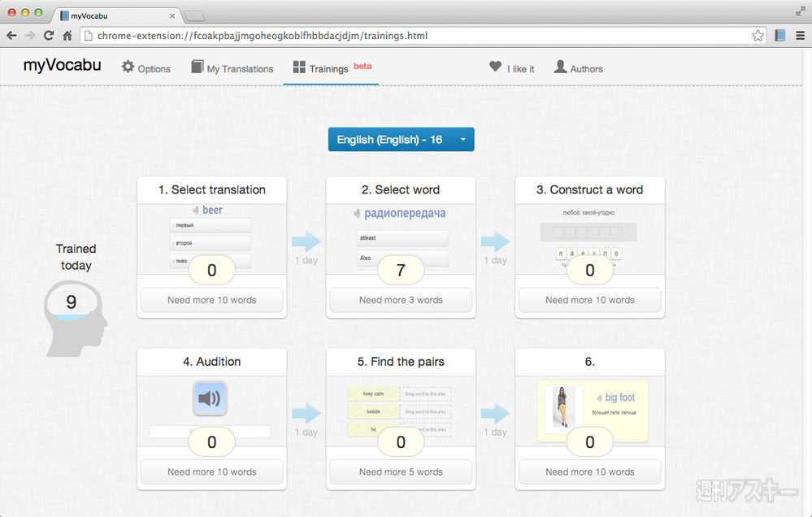Close the myVocabu browser tab

[172, 16]
